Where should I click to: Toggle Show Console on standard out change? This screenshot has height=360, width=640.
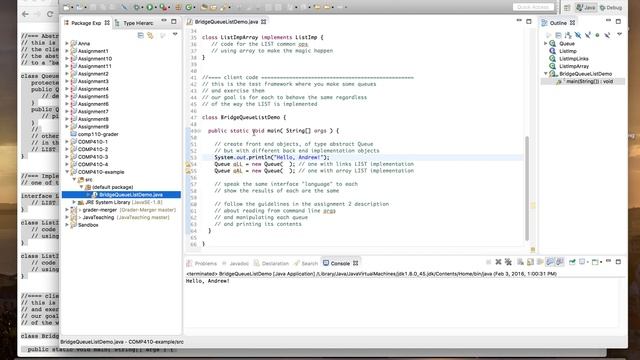coord(550,262)
